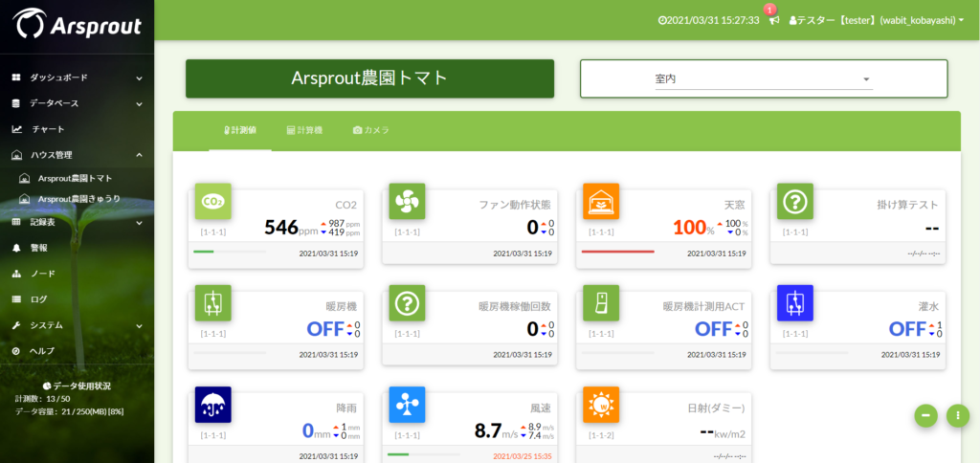Click the 暖房機計測用ACT card icon
Viewport: 980px width, 463px height.
[x=601, y=303]
